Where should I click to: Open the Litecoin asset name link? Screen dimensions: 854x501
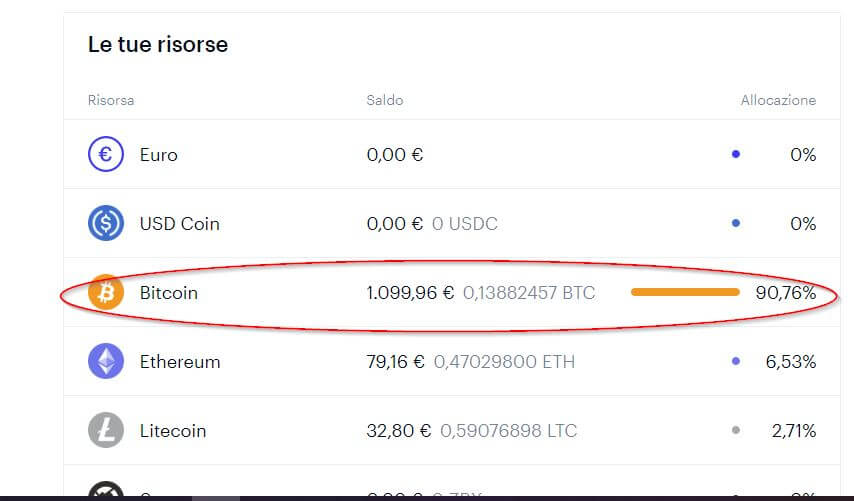(173, 431)
